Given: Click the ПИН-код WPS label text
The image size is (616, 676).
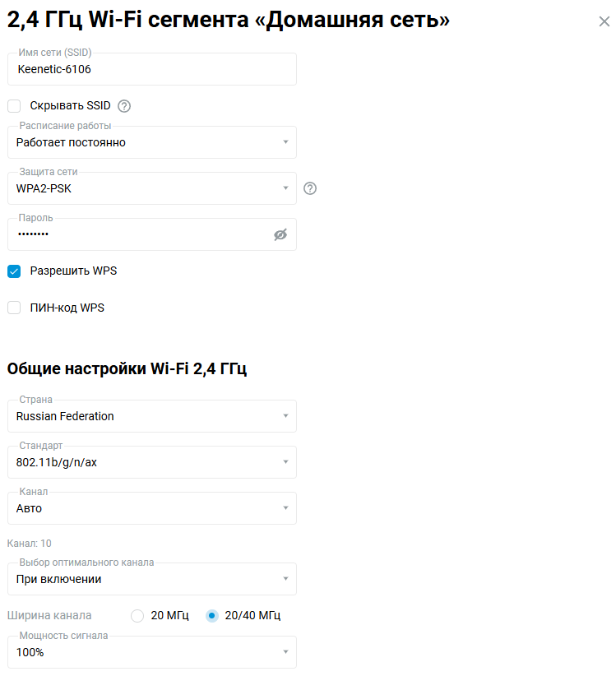Looking at the screenshot, I should pos(67,308).
